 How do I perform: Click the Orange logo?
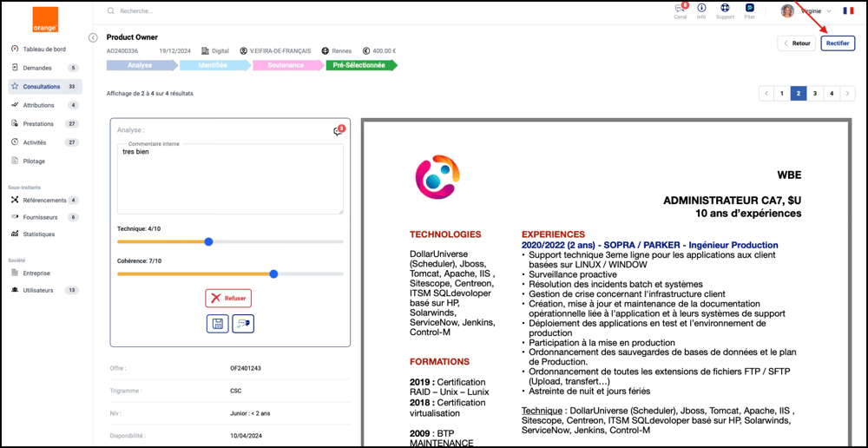pyautogui.click(x=45, y=20)
